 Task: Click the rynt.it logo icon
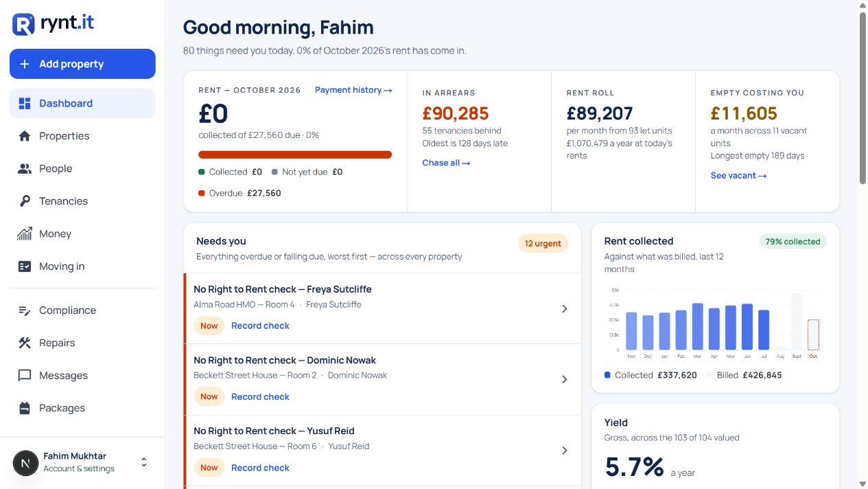click(x=23, y=24)
